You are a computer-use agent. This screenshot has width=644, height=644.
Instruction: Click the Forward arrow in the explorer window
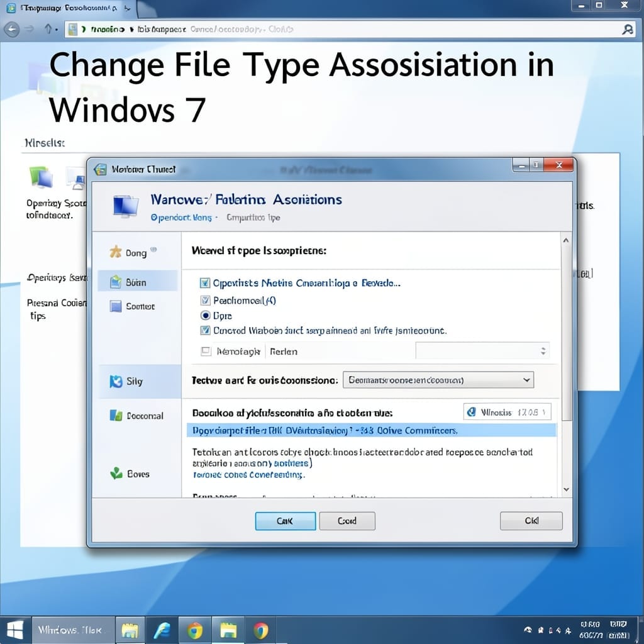click(x=30, y=29)
